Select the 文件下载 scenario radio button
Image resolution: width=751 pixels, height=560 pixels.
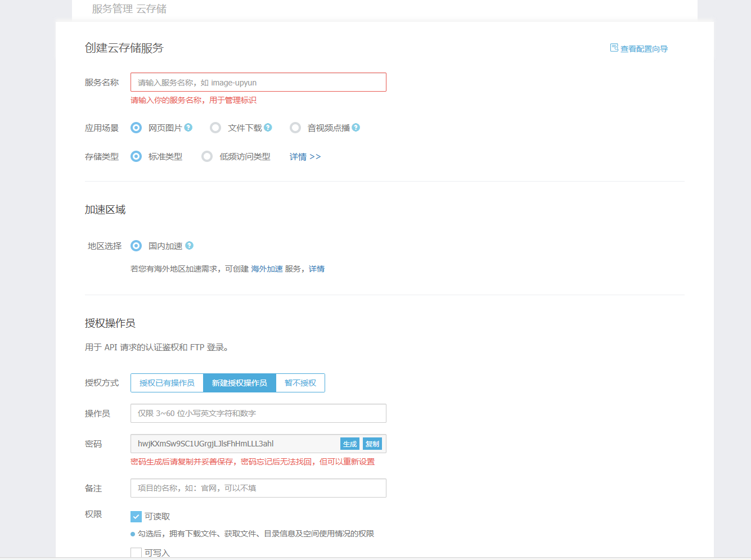[215, 128]
